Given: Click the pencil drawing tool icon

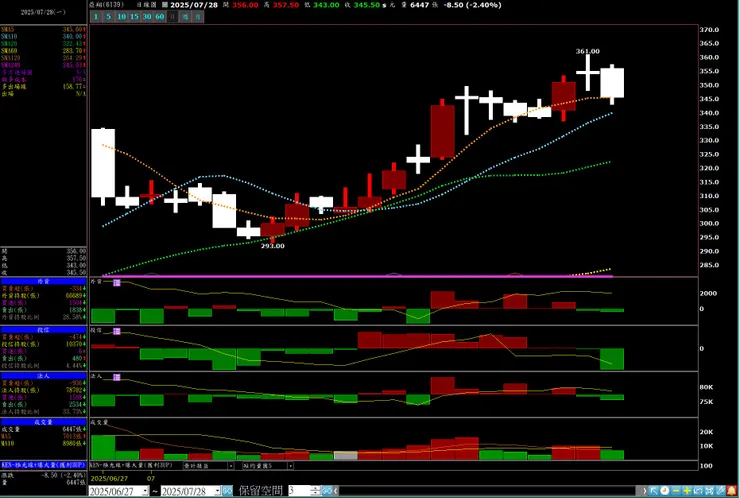Looking at the screenshot, I should (720, 491).
